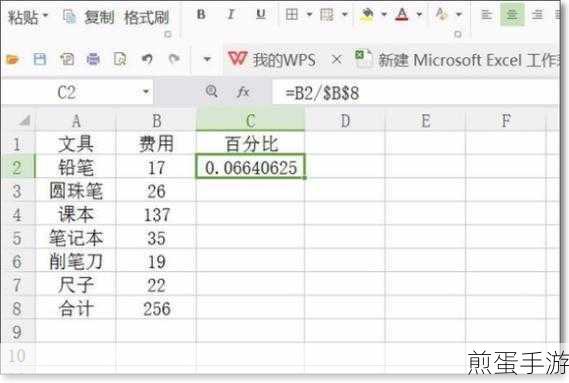Click the save icon
569x383 pixels.
40,59
